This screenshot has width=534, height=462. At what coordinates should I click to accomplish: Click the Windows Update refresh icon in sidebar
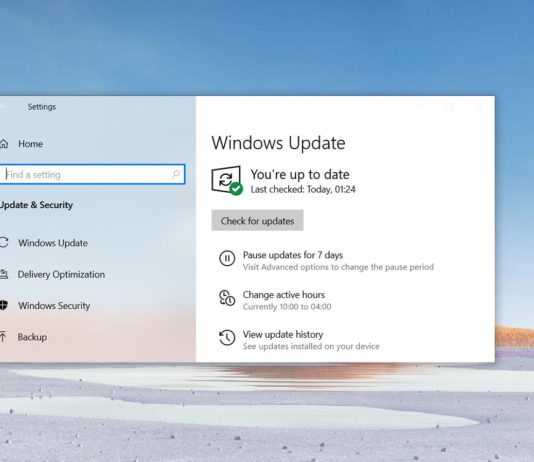point(4,242)
